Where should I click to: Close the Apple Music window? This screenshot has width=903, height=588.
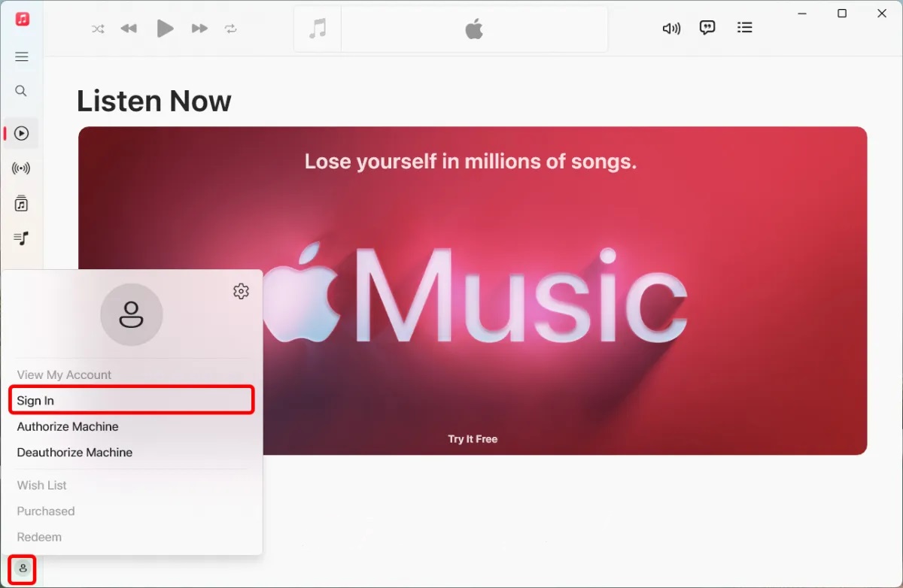(x=883, y=14)
